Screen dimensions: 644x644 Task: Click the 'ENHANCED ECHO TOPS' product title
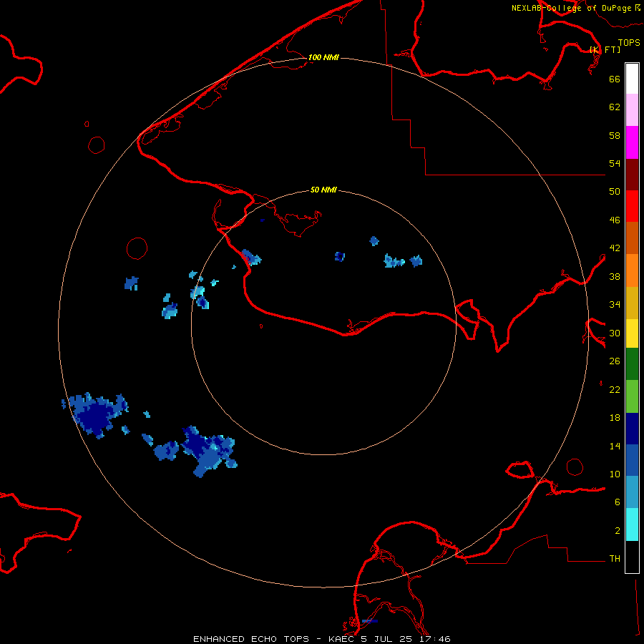tap(251, 639)
